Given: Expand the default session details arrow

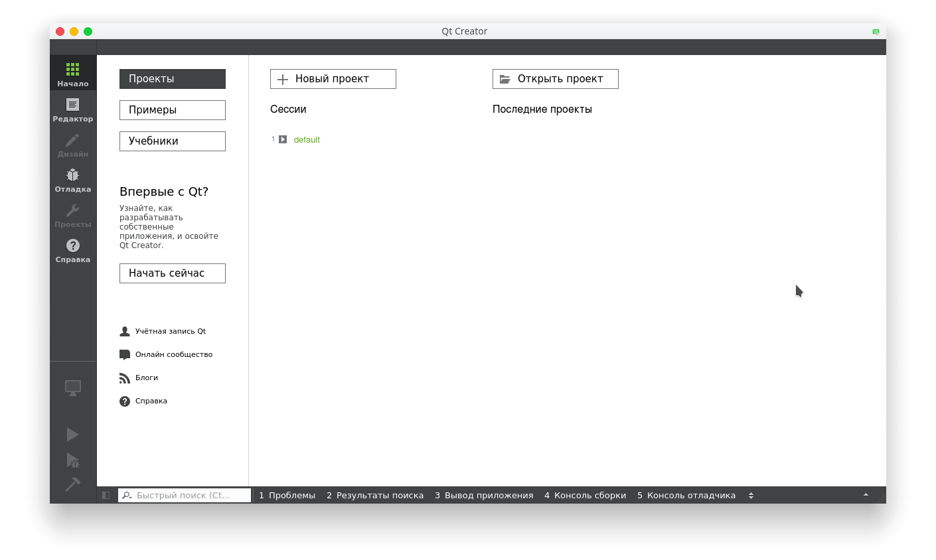Looking at the screenshot, I should (283, 139).
